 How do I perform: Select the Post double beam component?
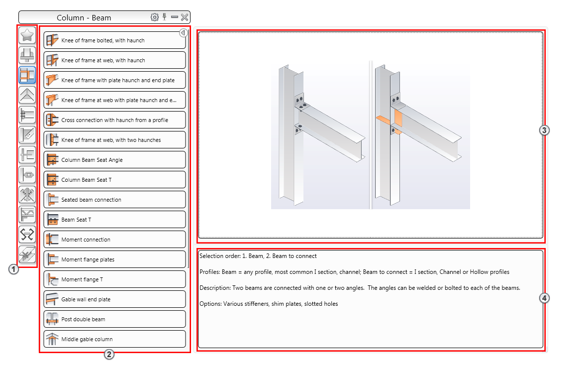(114, 319)
